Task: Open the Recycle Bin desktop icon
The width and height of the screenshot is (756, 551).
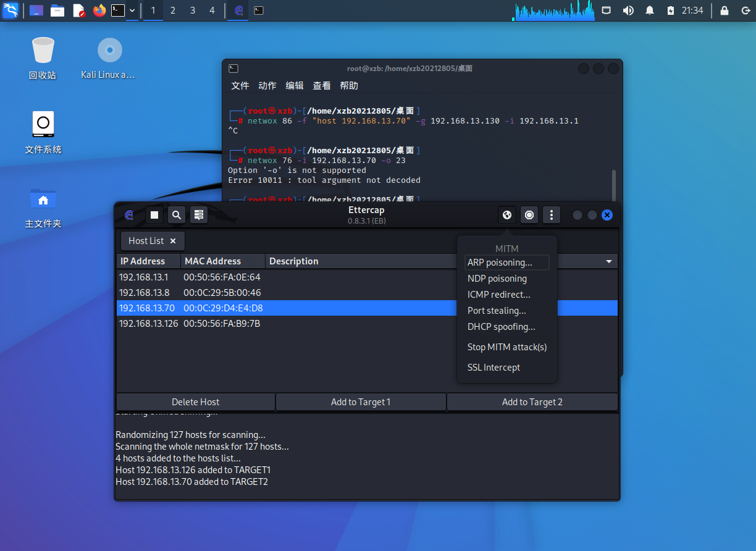Action: point(43,59)
